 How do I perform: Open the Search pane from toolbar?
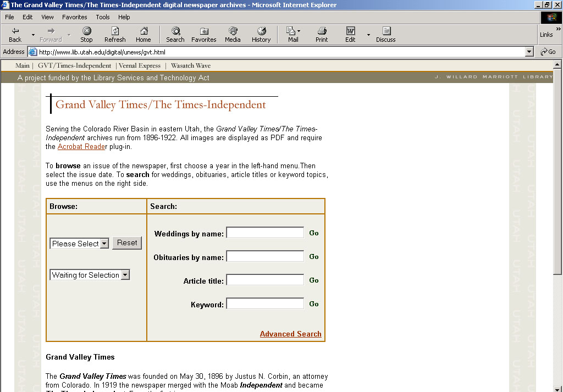(x=175, y=35)
